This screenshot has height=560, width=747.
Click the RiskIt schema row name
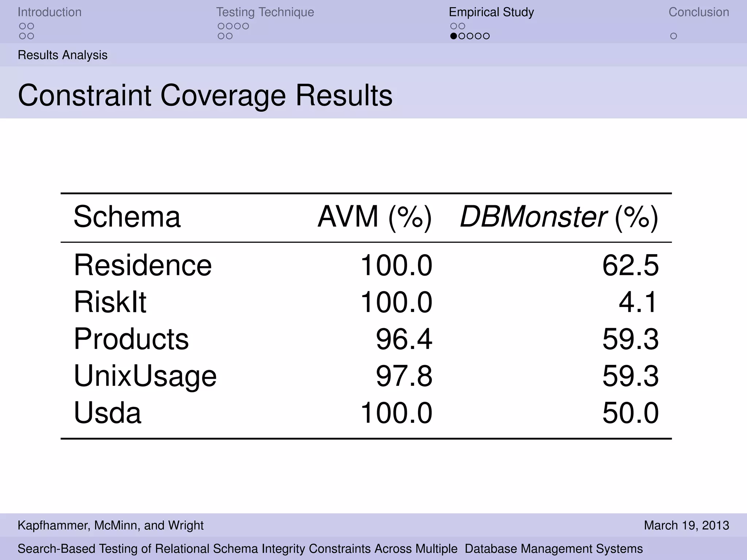(x=110, y=302)
